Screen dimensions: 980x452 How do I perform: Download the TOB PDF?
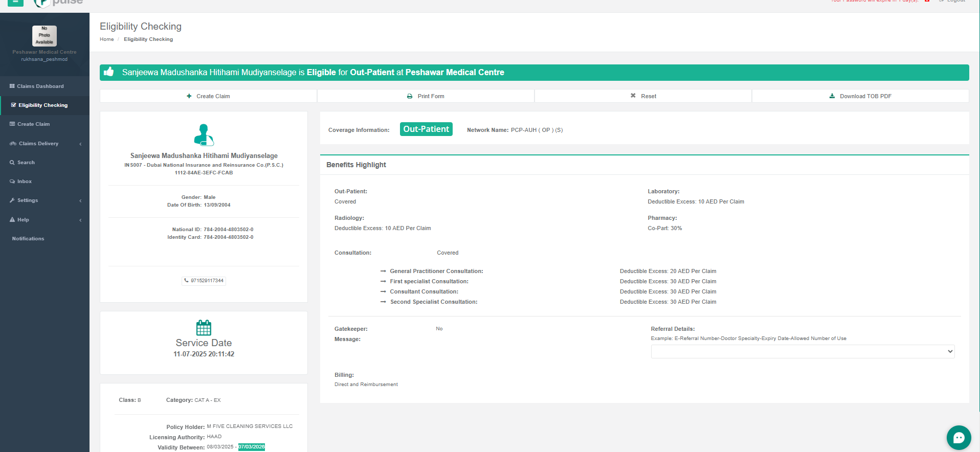click(x=860, y=96)
